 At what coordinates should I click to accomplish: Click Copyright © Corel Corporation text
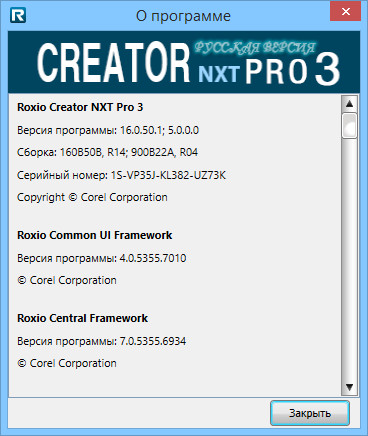pos(92,197)
